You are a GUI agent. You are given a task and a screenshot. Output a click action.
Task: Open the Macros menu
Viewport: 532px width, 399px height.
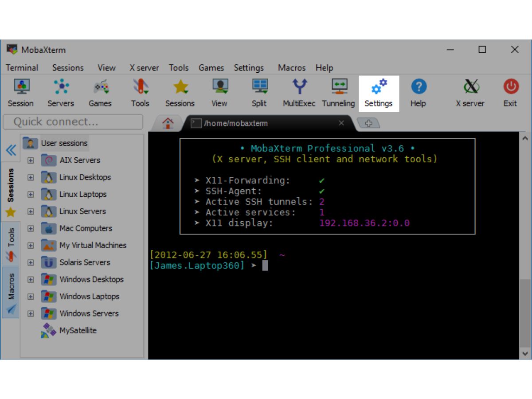click(292, 68)
